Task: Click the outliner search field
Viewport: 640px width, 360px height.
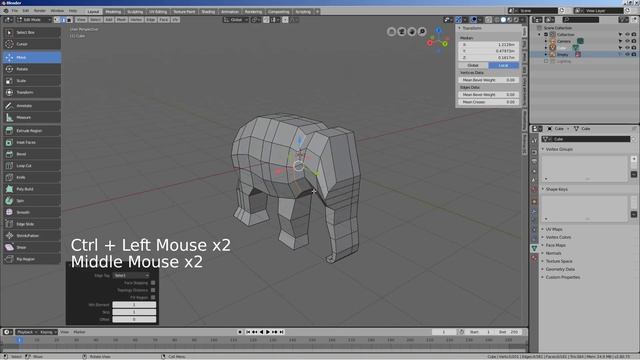Action: coord(580,20)
